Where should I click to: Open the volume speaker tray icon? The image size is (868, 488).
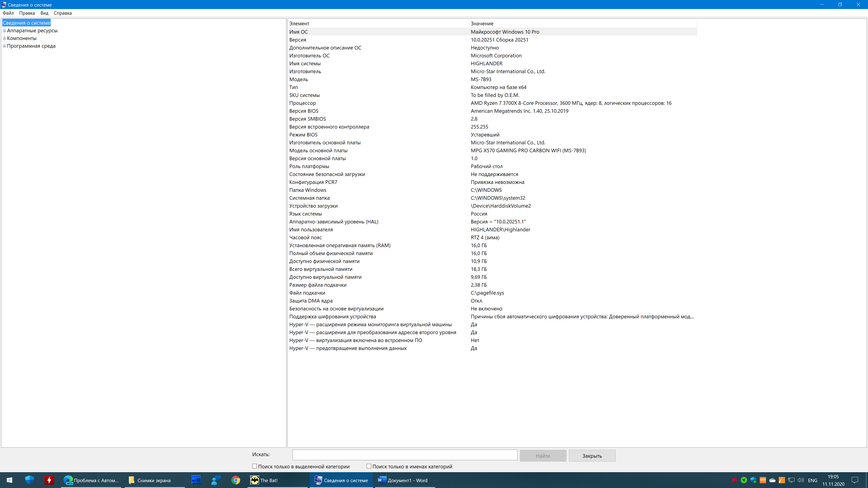801,480
